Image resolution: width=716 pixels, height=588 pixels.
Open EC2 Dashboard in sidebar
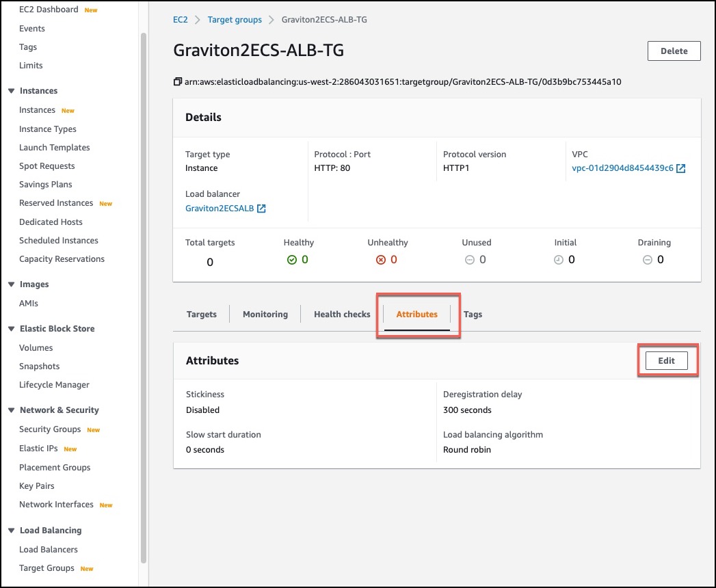tap(49, 9)
